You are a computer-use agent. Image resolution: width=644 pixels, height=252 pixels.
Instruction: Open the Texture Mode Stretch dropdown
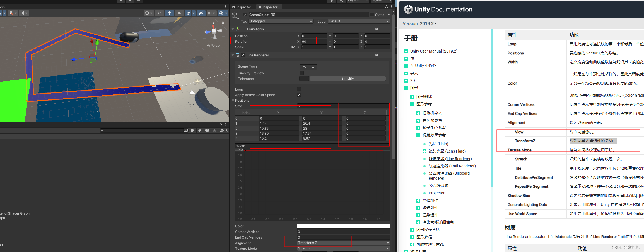pyautogui.click(x=343, y=248)
